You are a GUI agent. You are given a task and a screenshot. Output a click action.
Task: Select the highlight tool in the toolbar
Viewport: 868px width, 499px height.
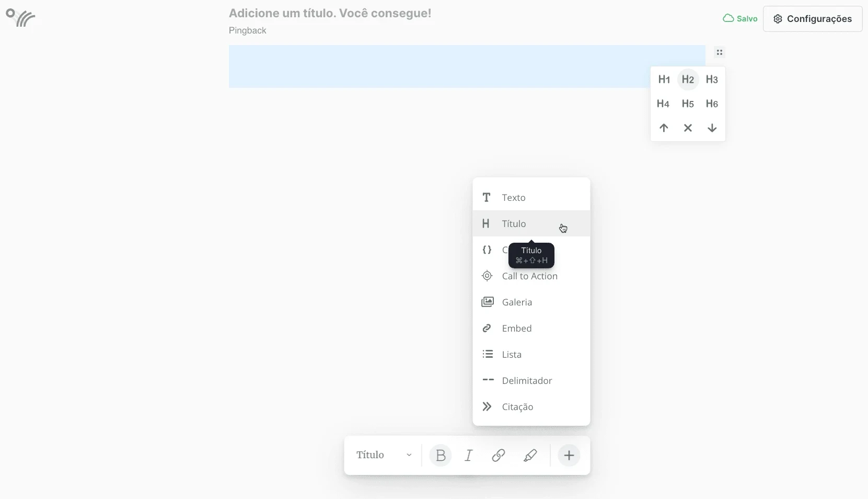[530, 455]
